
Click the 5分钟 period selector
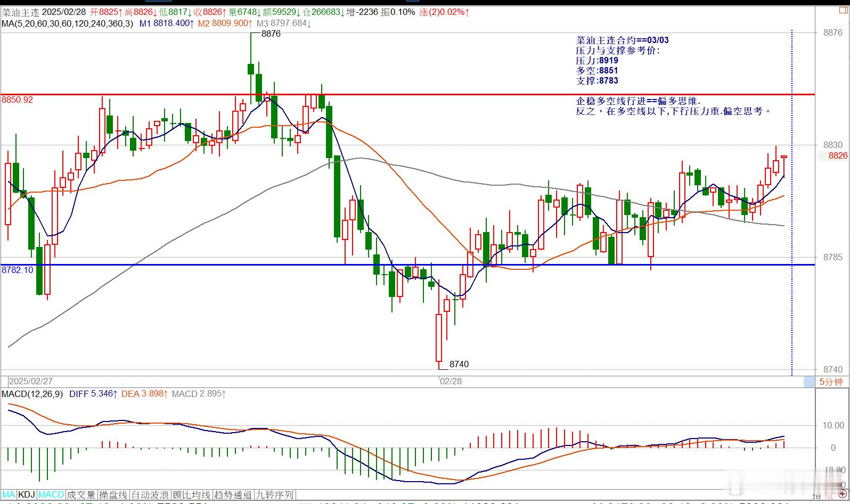(x=831, y=382)
